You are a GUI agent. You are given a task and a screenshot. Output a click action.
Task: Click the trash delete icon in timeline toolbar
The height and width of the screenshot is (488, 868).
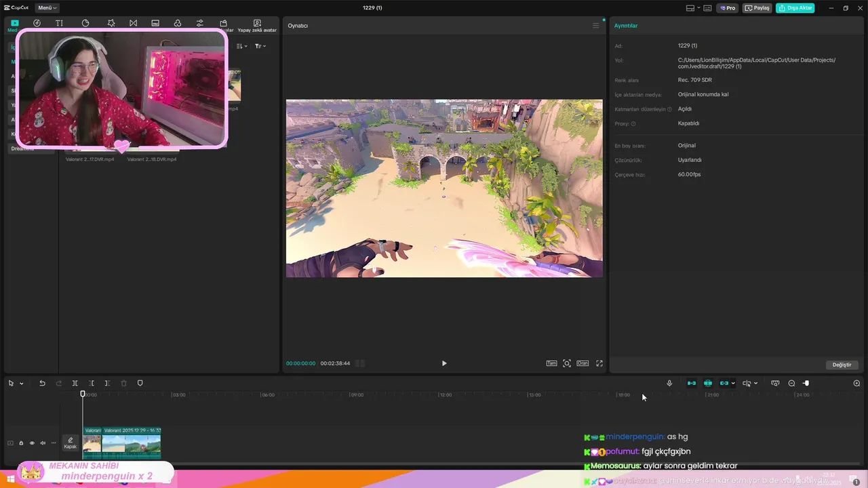123,383
